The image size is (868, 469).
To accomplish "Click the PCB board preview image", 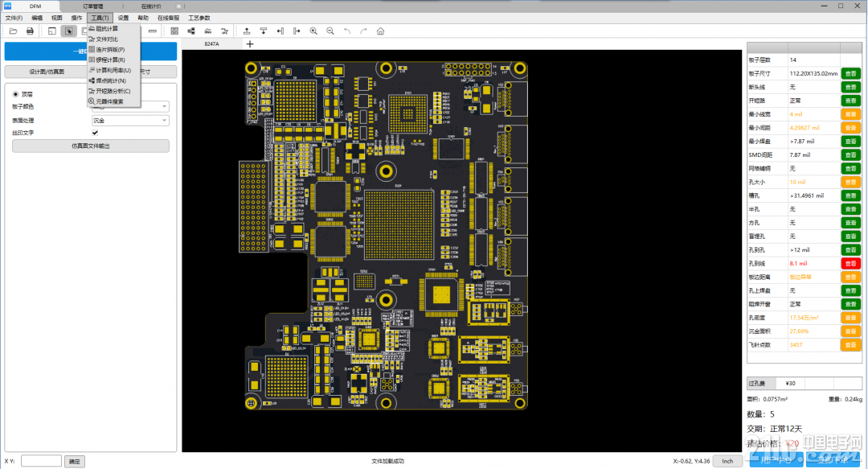I will (383, 235).
